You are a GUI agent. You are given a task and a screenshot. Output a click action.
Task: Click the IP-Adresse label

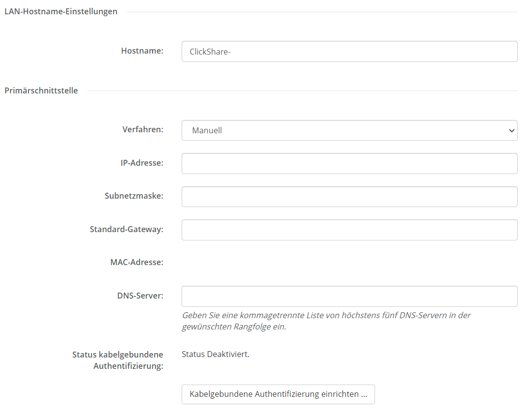pos(142,163)
